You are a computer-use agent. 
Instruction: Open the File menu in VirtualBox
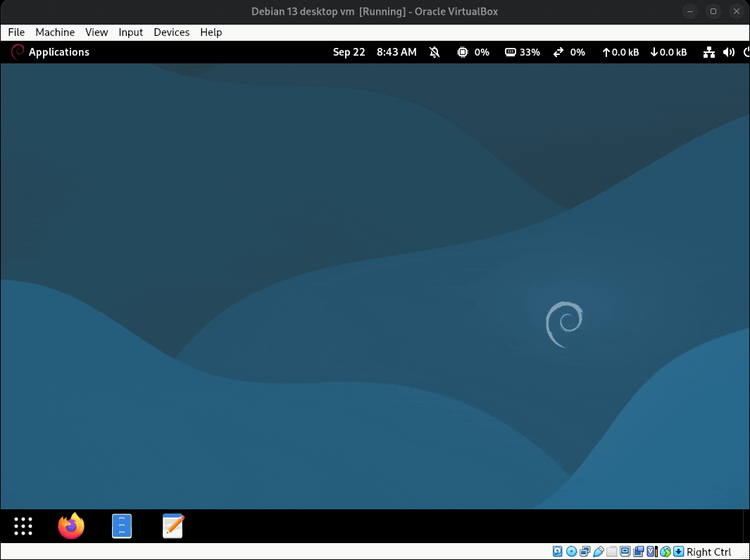pos(16,32)
